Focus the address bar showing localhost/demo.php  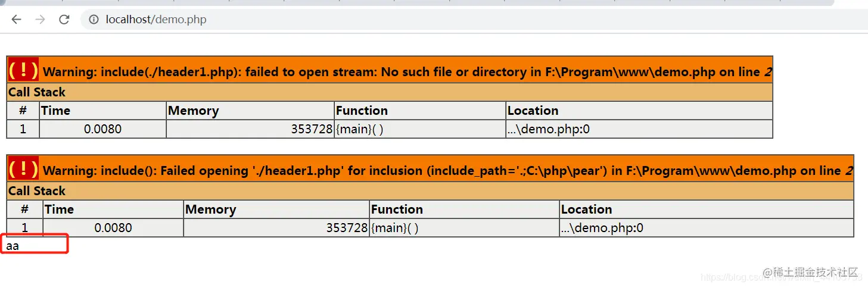pos(156,20)
